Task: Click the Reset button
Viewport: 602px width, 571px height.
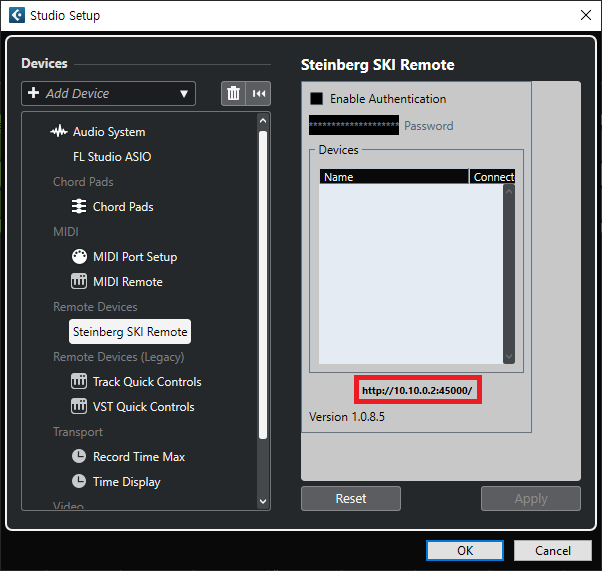Action: [x=351, y=498]
